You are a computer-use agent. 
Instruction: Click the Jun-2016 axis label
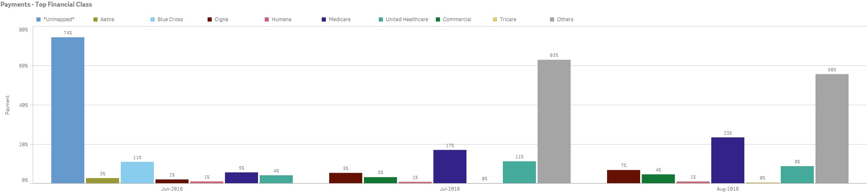pyautogui.click(x=172, y=189)
